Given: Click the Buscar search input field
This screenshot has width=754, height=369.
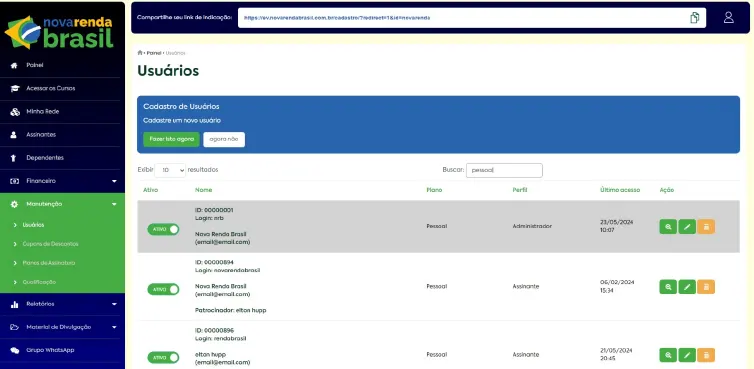Looking at the screenshot, I should (504, 170).
